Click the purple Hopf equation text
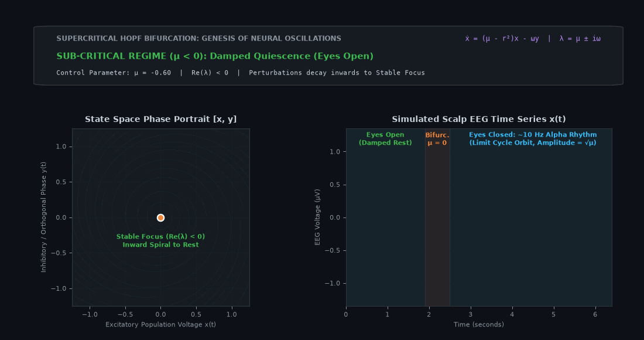Screen dimensions: 644x340 [533, 39]
